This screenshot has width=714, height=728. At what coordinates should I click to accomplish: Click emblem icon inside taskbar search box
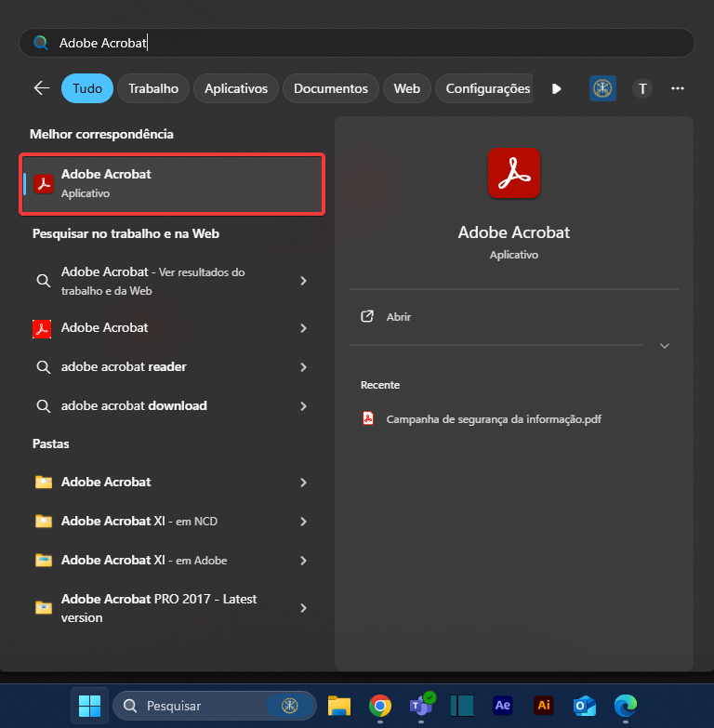pos(290,706)
